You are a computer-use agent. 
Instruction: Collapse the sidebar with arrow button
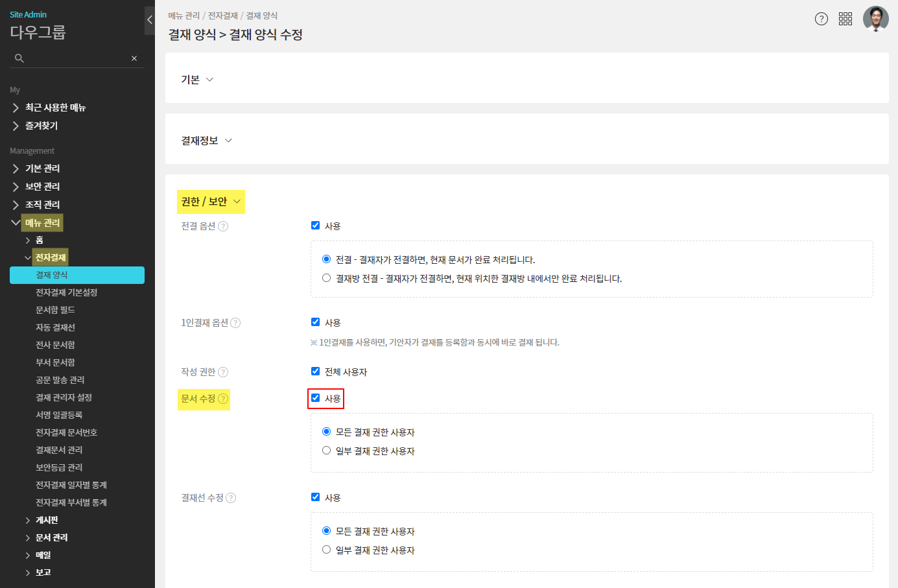pyautogui.click(x=150, y=20)
